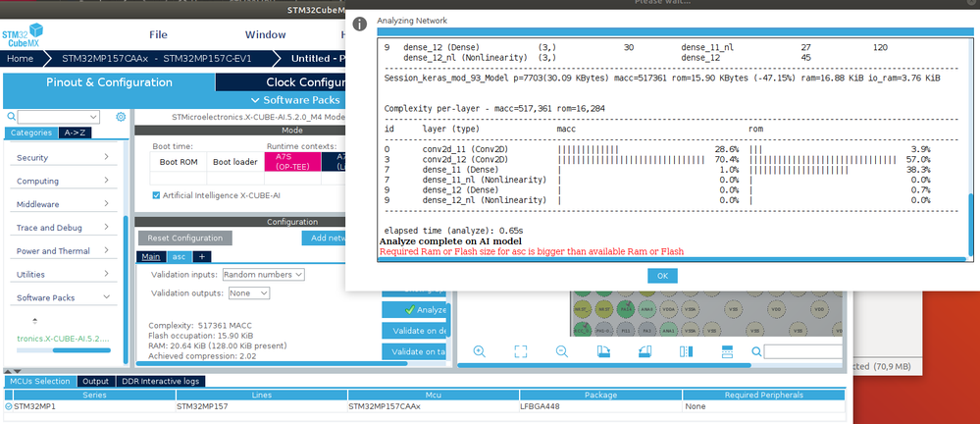Image resolution: width=980 pixels, height=424 pixels.
Task: Click the magnifier icon beside the category search box
Action: (11, 117)
